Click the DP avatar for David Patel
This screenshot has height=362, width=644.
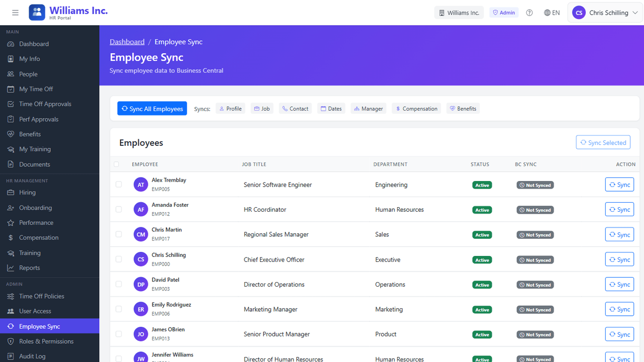pos(141,284)
